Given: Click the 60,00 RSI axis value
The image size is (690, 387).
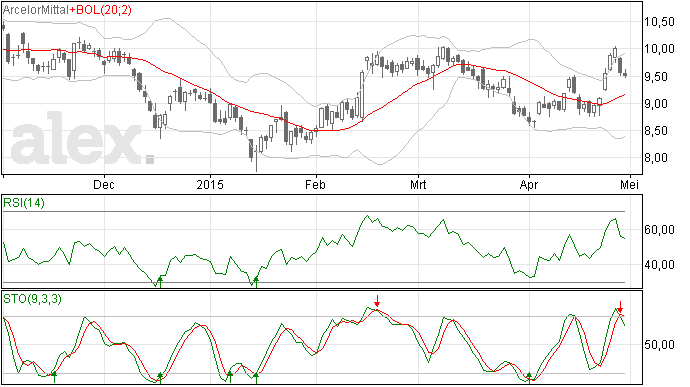Looking at the screenshot, I should pyautogui.click(x=659, y=230).
